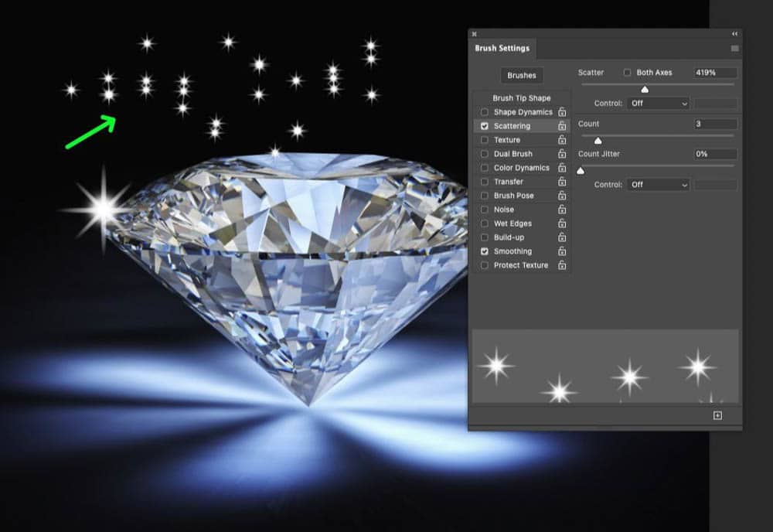Disable the Scattering checkbox
Image resolution: width=773 pixels, height=532 pixels.
(485, 126)
